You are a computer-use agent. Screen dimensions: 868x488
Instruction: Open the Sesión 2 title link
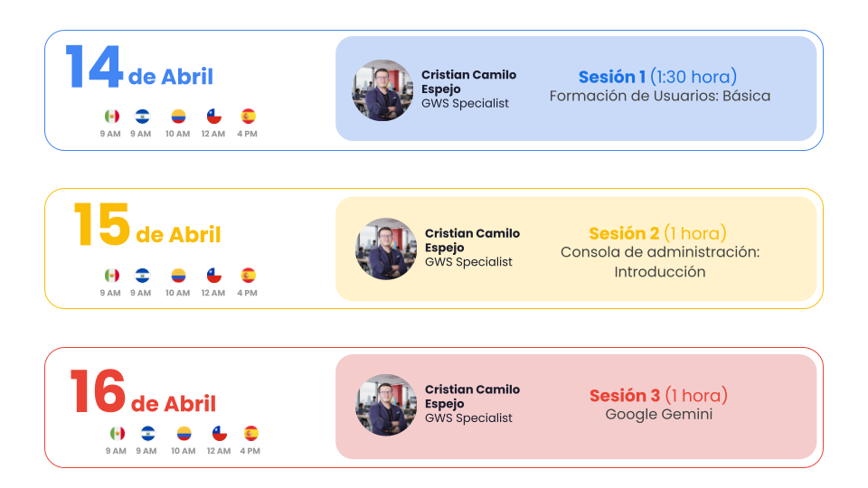click(657, 234)
